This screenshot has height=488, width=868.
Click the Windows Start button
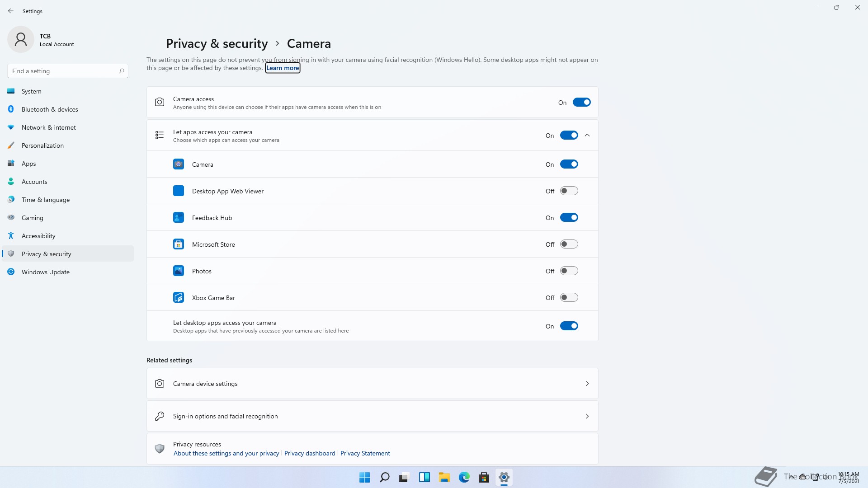(x=364, y=477)
